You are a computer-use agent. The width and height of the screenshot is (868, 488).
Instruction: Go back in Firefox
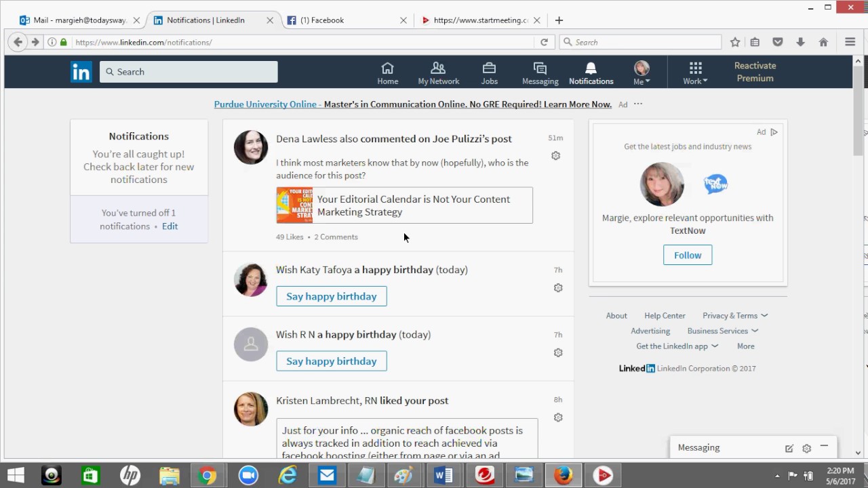[x=18, y=42]
